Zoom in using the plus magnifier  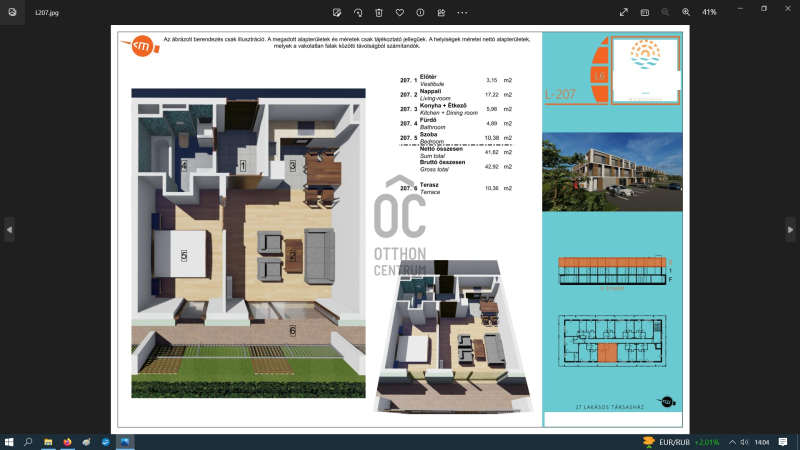coord(686,12)
